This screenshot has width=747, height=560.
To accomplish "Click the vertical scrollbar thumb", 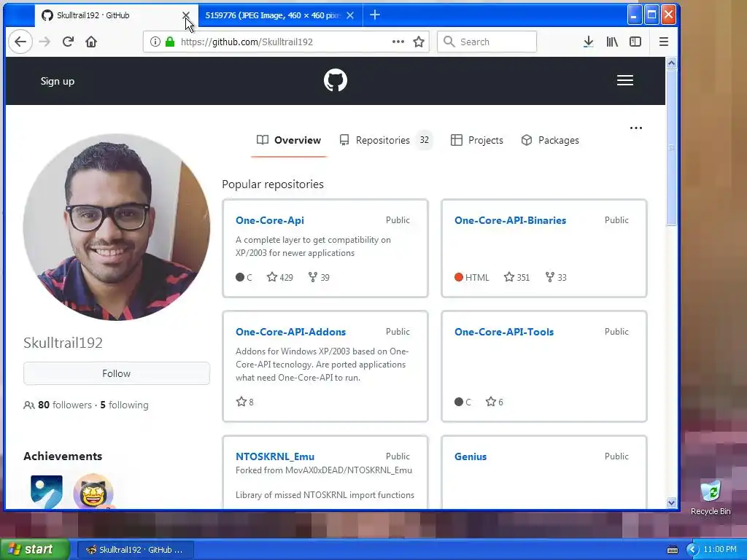I will coord(671,147).
